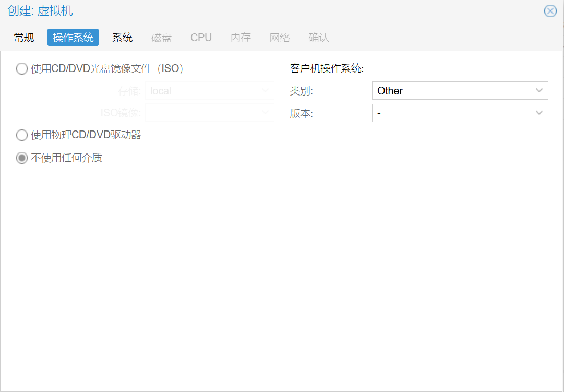Switch to the CPU tab

pos(201,38)
